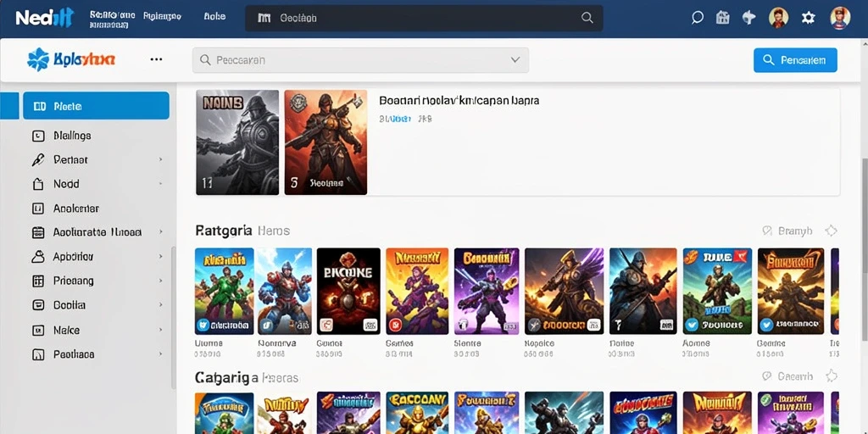Click the icon next to Peethaea
Viewport: 868px width, 434px height.
38,354
